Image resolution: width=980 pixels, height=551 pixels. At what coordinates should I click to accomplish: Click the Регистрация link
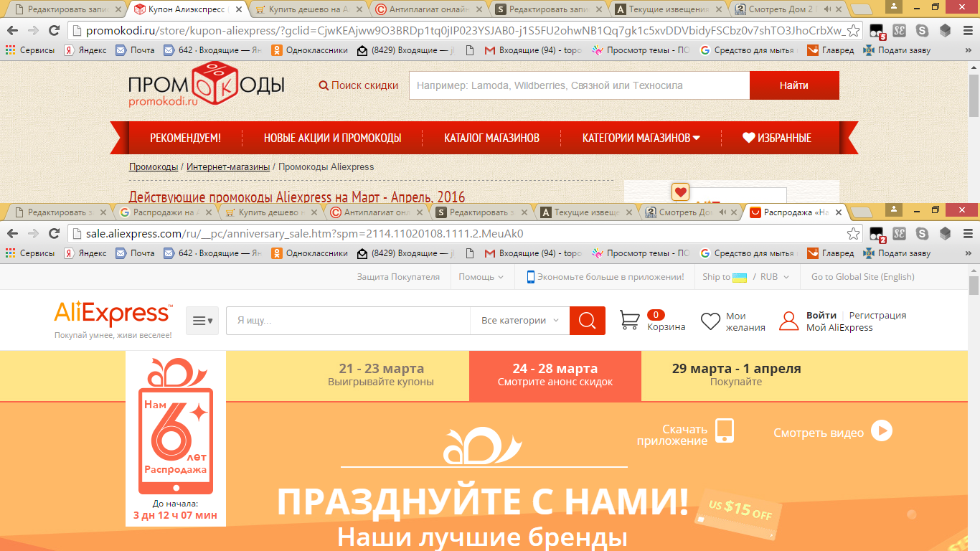point(877,315)
